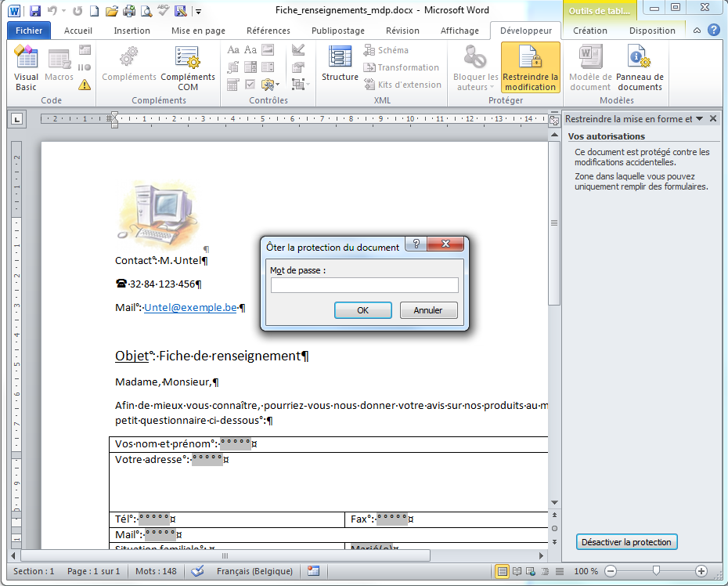Click Kits d'extension button

point(402,85)
